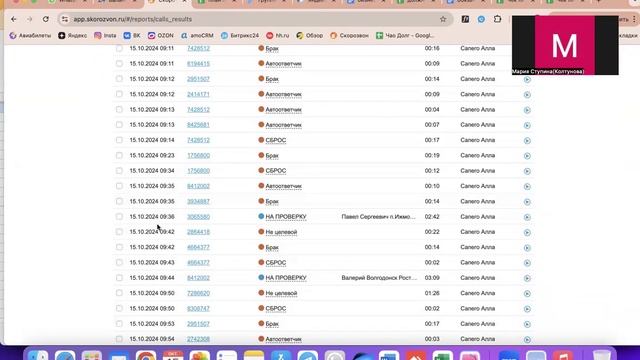Select comment 'Валерий Волгодонск Рост…'
Screen dimensions: 640x360
coord(379,278)
